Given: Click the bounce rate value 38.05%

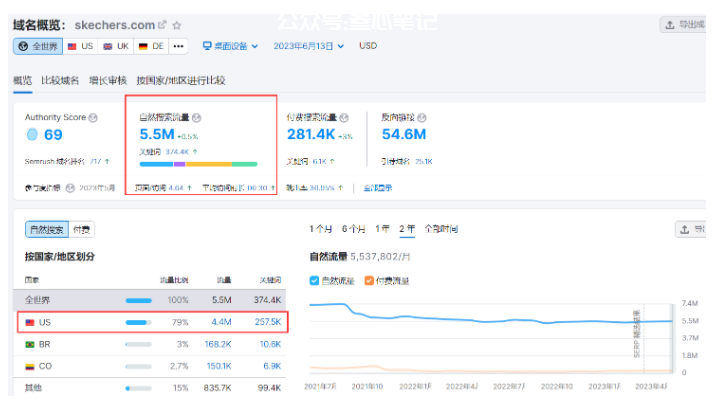Looking at the screenshot, I should pyautogui.click(x=322, y=188).
